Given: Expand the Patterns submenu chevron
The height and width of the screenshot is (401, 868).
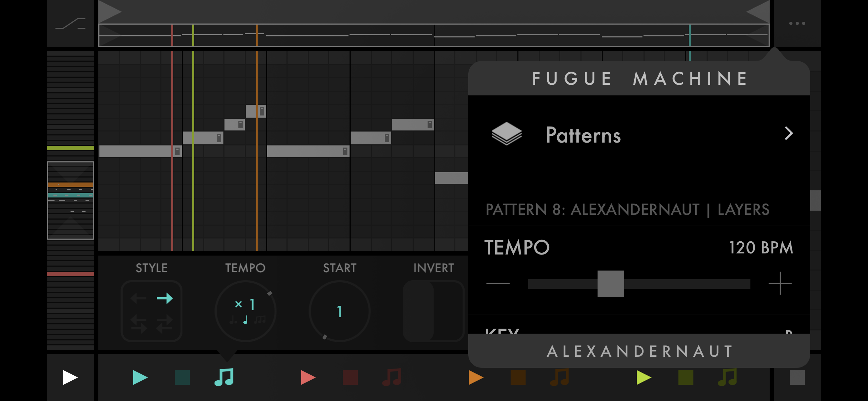Looking at the screenshot, I should pos(789,134).
